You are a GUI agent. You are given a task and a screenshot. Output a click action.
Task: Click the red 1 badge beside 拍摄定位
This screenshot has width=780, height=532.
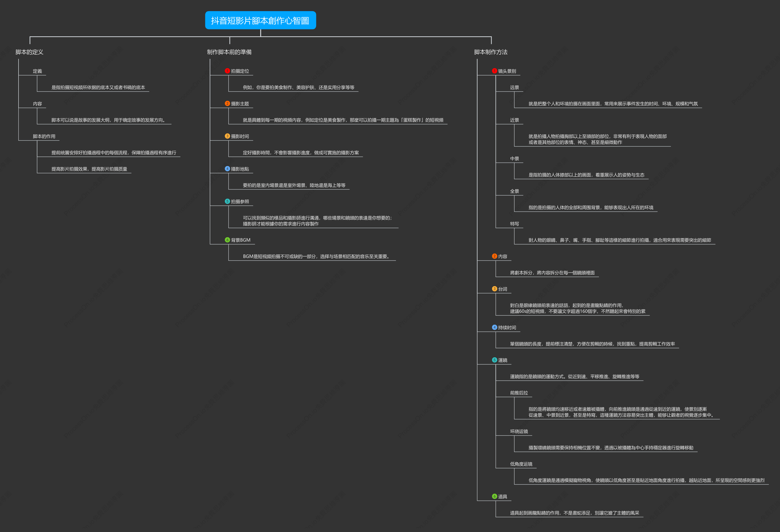[x=227, y=71]
